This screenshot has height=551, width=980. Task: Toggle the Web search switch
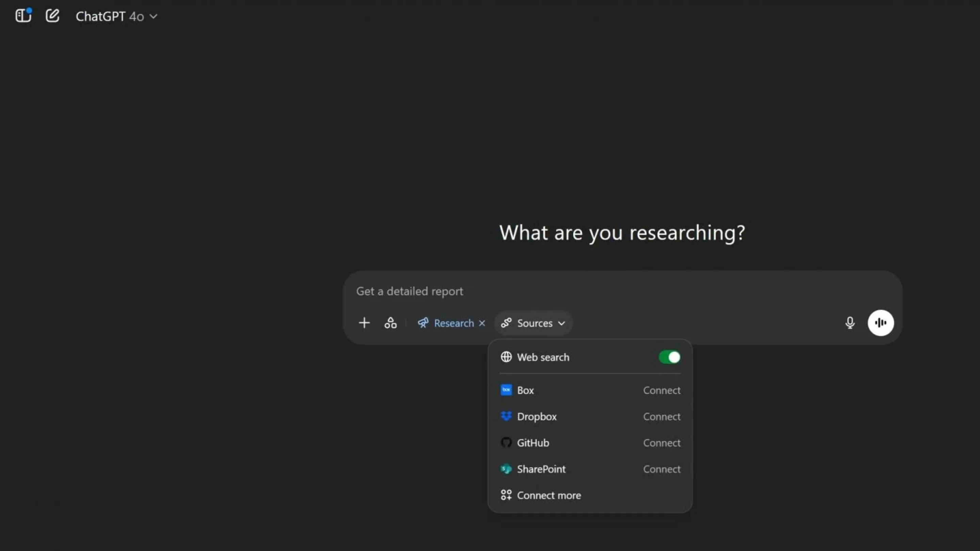coord(669,357)
